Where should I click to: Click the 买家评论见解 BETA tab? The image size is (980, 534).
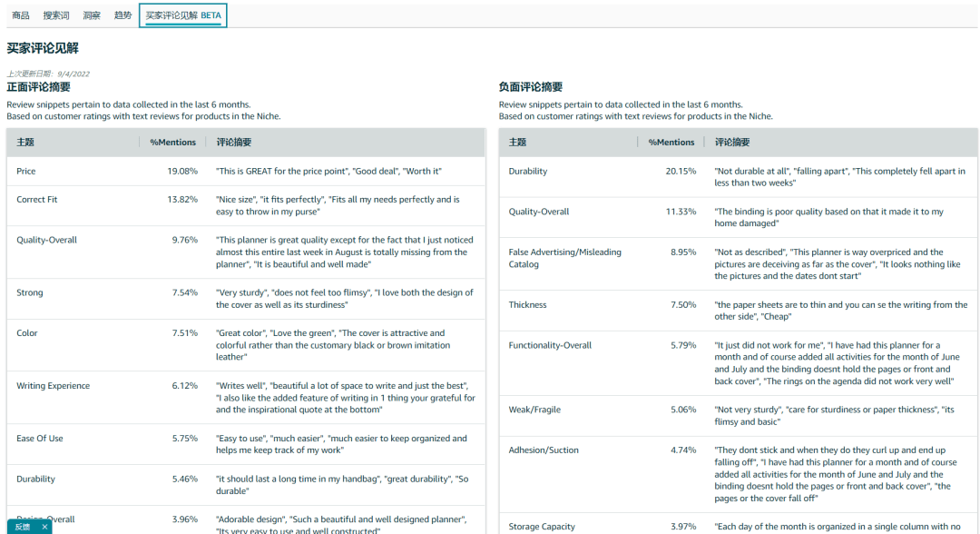click(182, 15)
